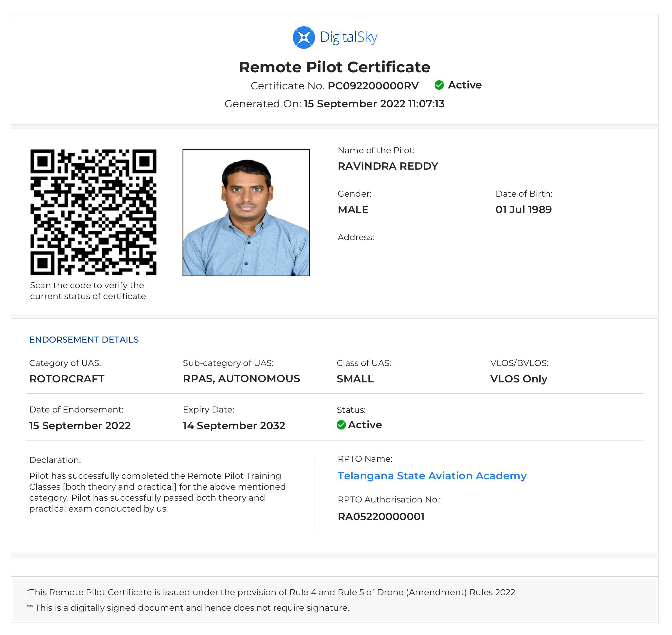Click the RPTO Authorisation No. label
Screen dimensions: 672x635
tap(389, 500)
